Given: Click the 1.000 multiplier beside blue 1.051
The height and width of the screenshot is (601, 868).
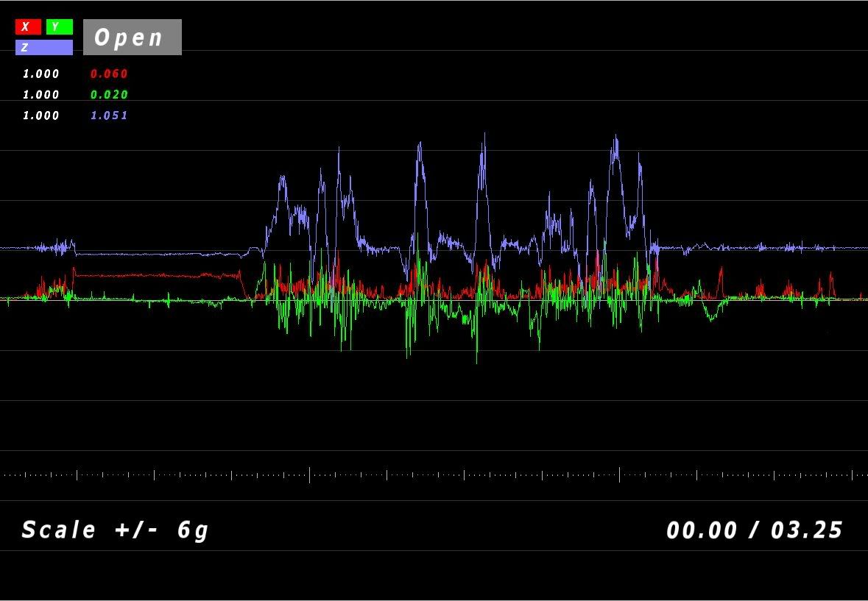Looking at the screenshot, I should (41, 115).
